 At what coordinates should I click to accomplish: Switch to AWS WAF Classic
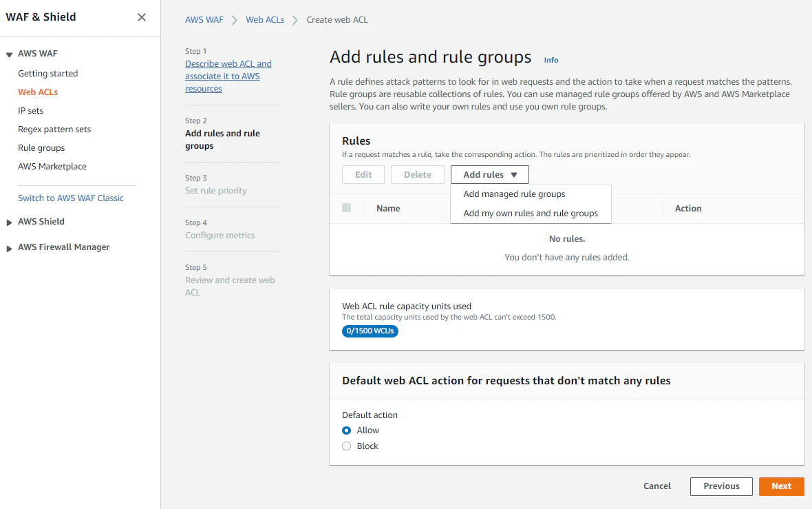[x=71, y=198]
